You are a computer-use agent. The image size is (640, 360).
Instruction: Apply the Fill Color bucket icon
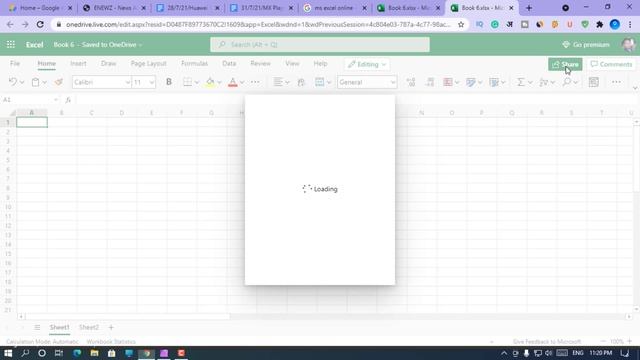(x=210, y=82)
